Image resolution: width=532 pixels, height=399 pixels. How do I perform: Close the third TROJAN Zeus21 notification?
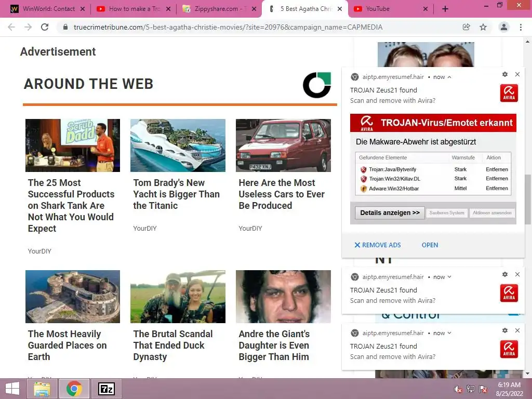point(517,330)
